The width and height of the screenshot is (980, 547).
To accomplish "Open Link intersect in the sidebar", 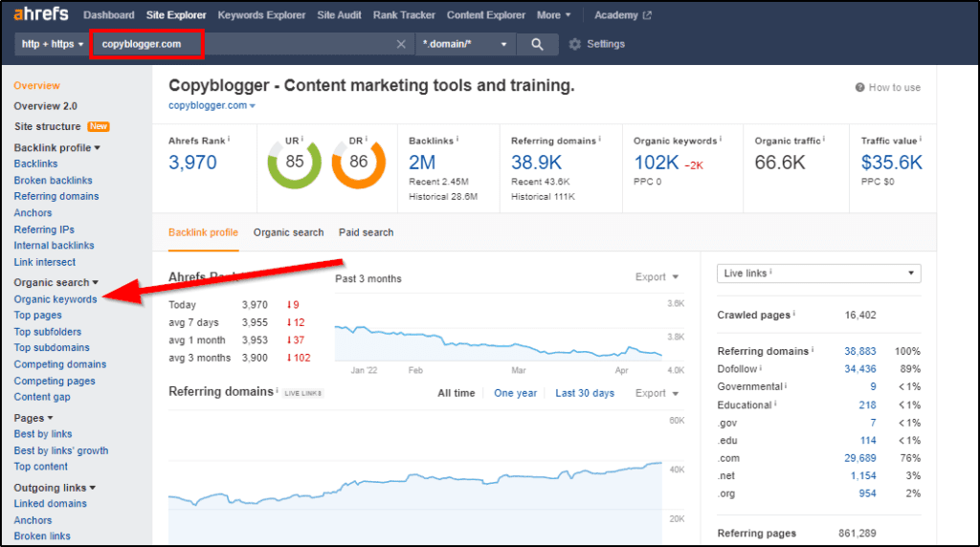I will coord(44,262).
